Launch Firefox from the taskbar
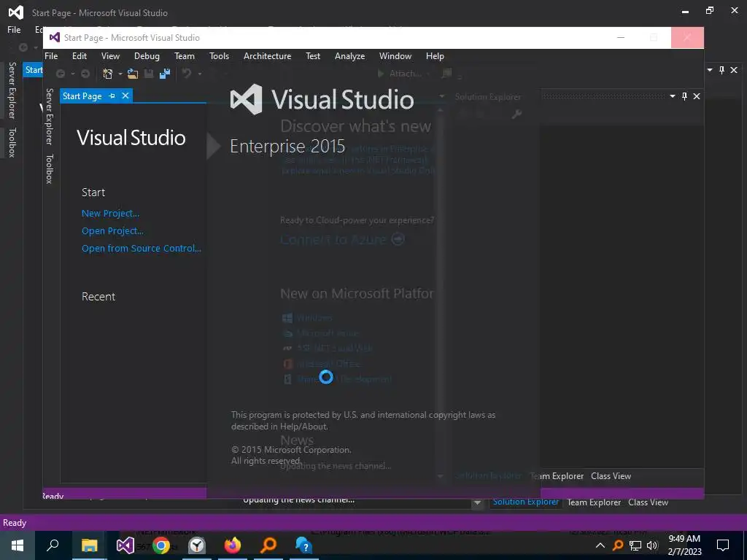 tap(233, 545)
